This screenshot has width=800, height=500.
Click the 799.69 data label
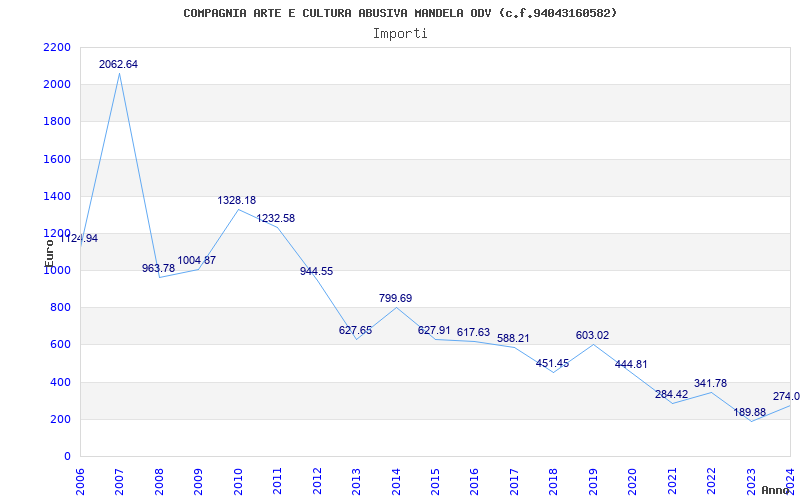395,298
